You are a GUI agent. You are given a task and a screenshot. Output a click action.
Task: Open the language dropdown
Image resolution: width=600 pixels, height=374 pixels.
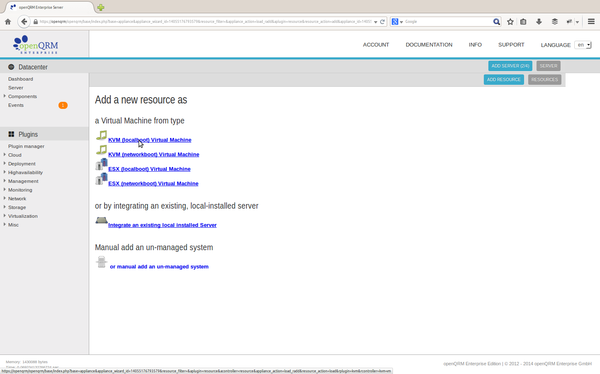pos(583,45)
